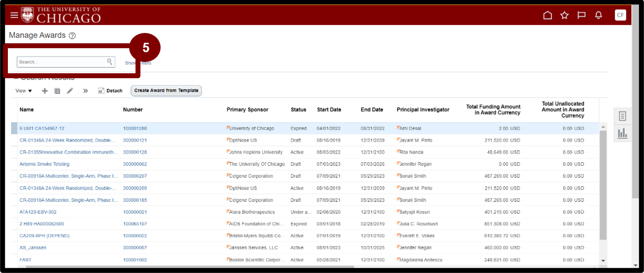This screenshot has width=644, height=273.
Task: Click the Create plus icon in toolbar
Action: pos(45,91)
